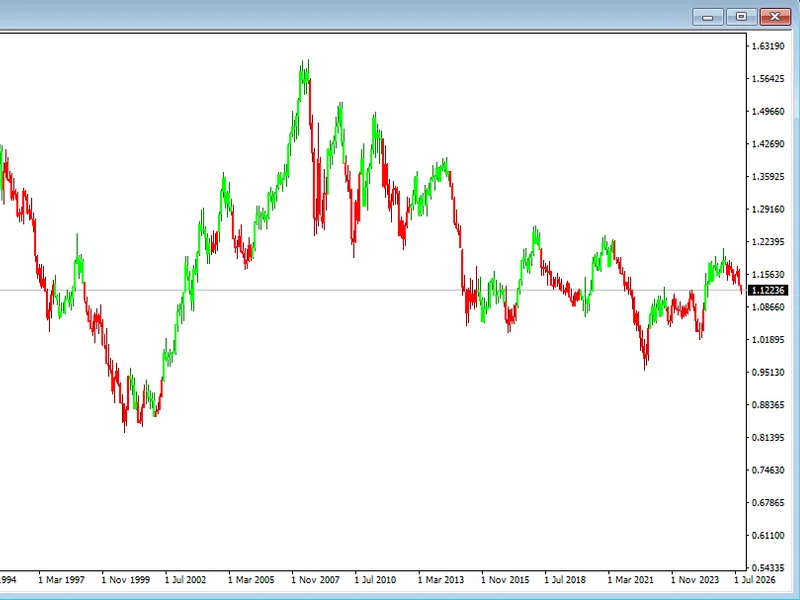Click the 1 Jul 2026 date label
Screen dimensions: 800x600
[x=755, y=580]
